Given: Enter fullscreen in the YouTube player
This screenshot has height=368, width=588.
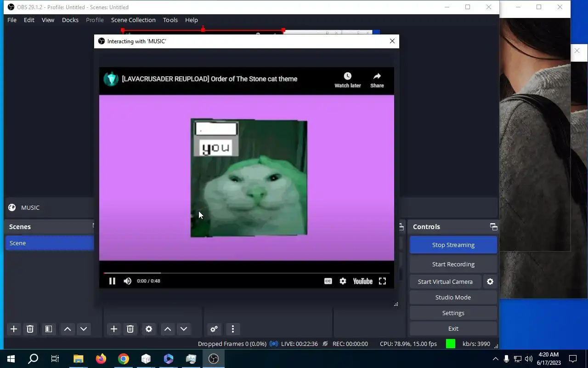Looking at the screenshot, I should coord(382,281).
